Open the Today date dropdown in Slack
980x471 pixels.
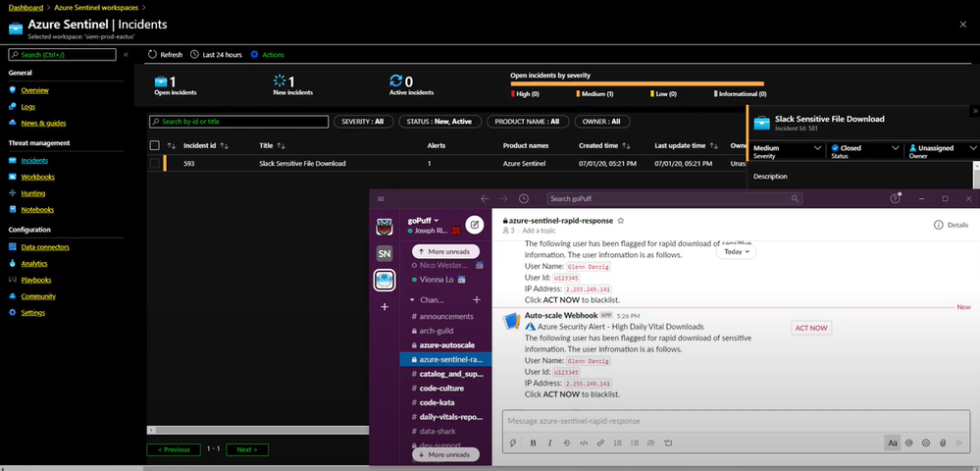pyautogui.click(x=737, y=251)
